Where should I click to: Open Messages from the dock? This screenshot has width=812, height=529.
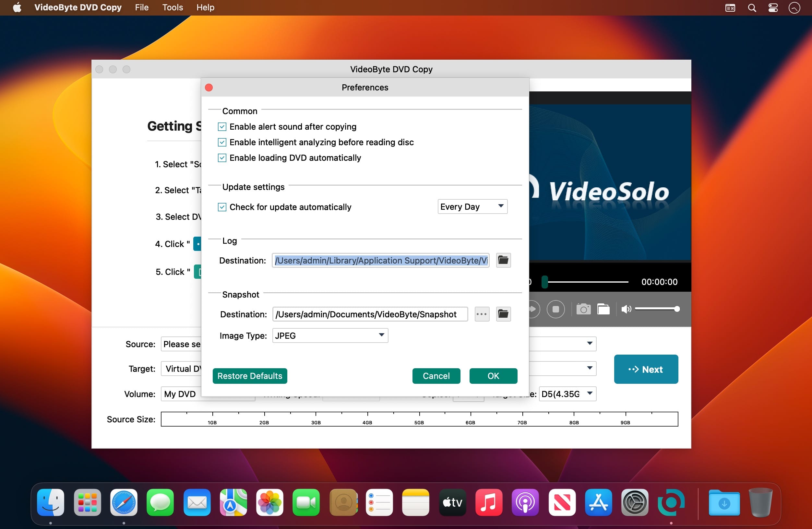point(160,502)
